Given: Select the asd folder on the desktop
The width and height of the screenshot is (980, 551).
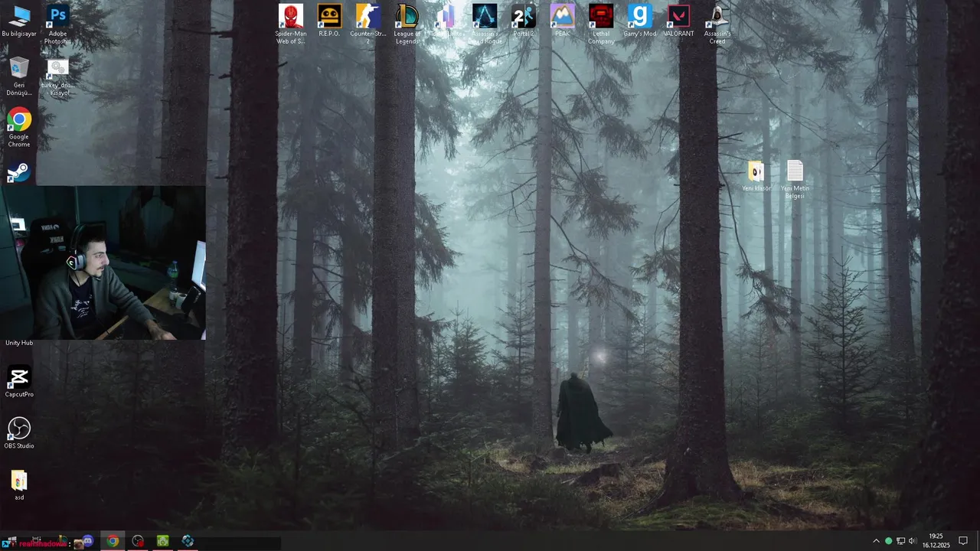Looking at the screenshot, I should point(19,484).
